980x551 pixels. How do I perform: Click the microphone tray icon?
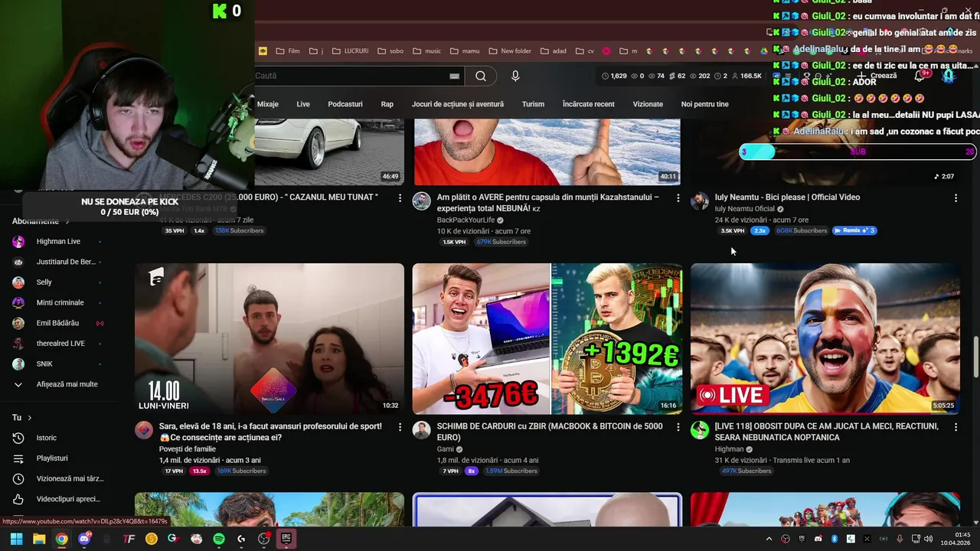[900, 539]
